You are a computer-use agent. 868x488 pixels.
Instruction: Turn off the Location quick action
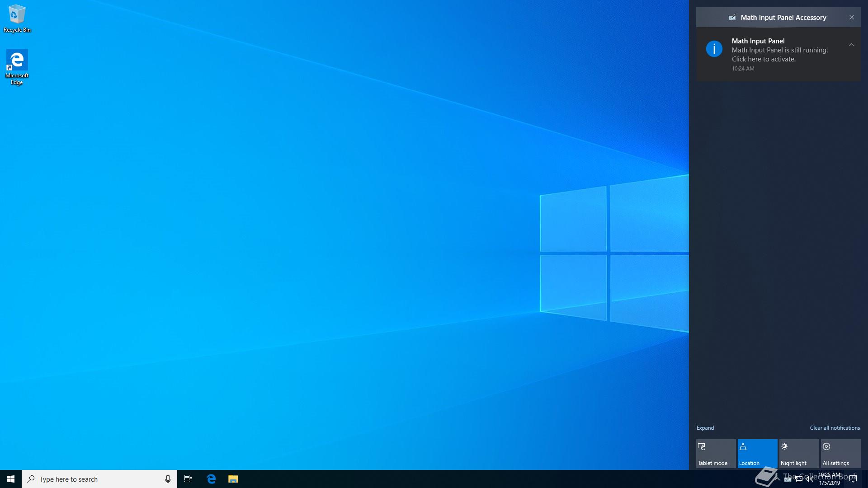pos(757,454)
